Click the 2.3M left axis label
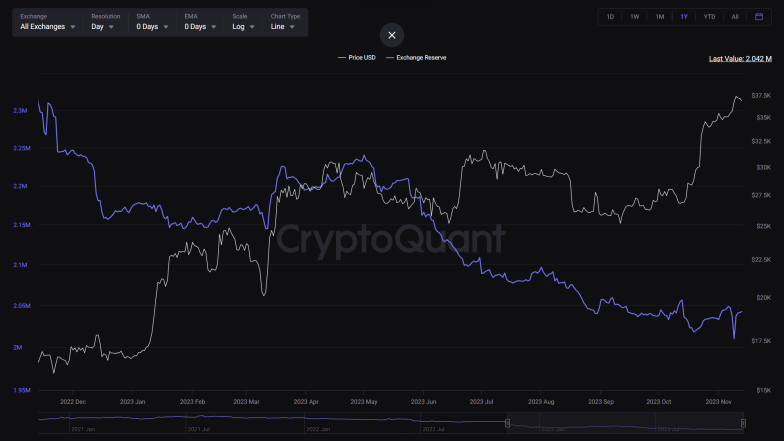This screenshot has height=441, width=784. [20, 110]
